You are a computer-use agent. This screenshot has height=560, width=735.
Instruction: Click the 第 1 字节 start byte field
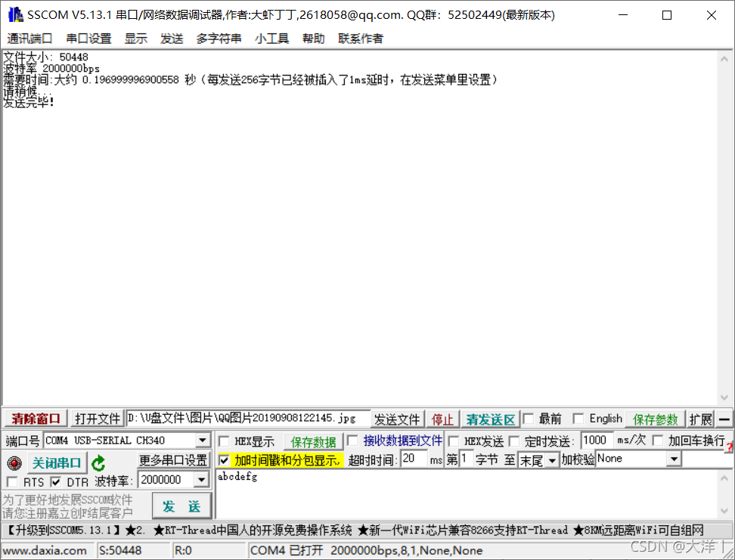click(466, 459)
